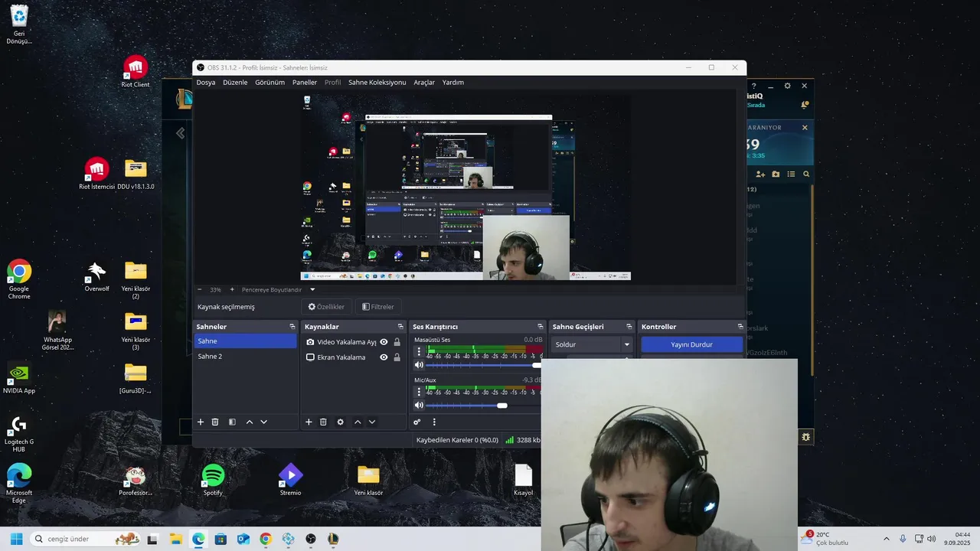Open the Dosya menu
This screenshot has width=980, height=551.
tap(206, 82)
